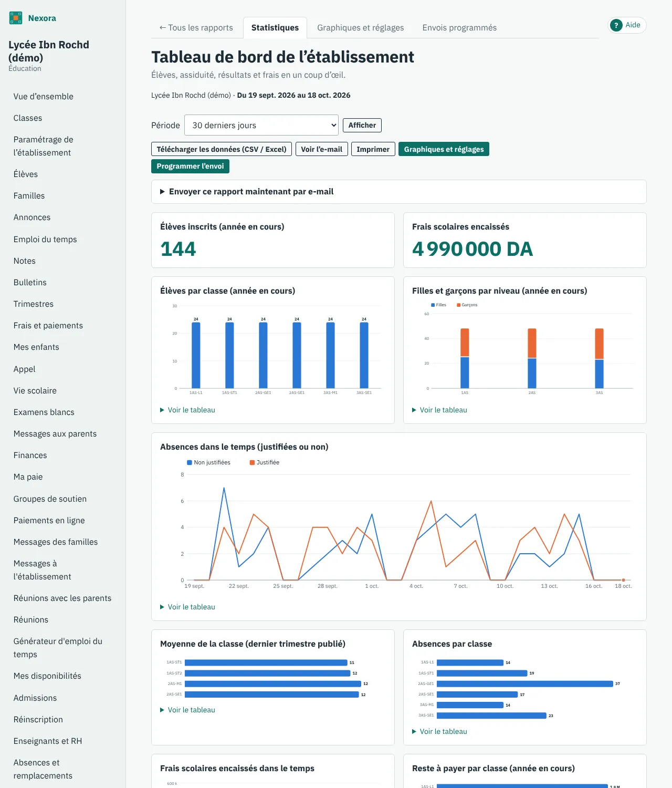Click the Imprimer button
This screenshot has height=788, width=672.
point(373,149)
